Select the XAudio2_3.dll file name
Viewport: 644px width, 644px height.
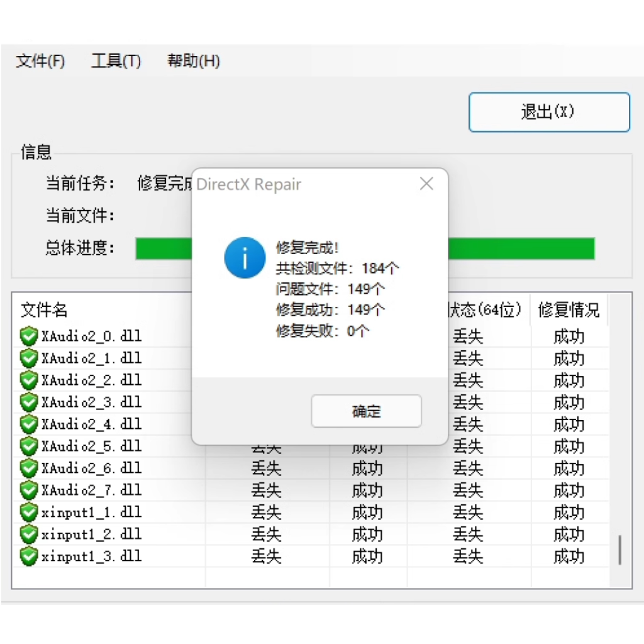(91, 402)
